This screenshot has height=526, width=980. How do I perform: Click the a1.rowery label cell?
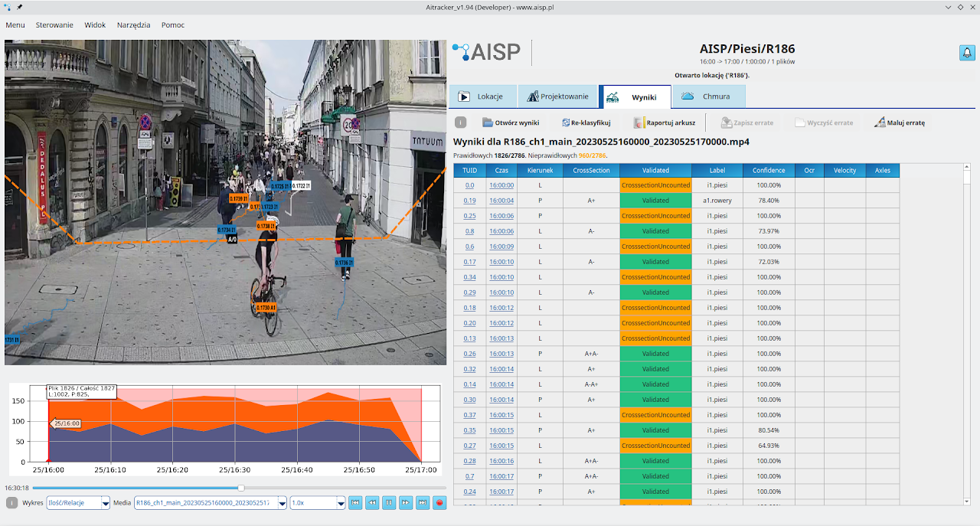pos(717,201)
